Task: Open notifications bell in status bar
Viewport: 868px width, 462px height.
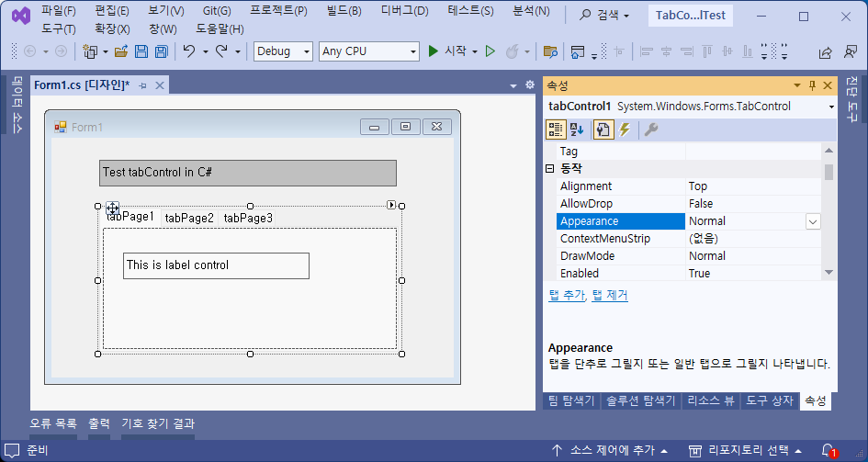Action: point(829,450)
